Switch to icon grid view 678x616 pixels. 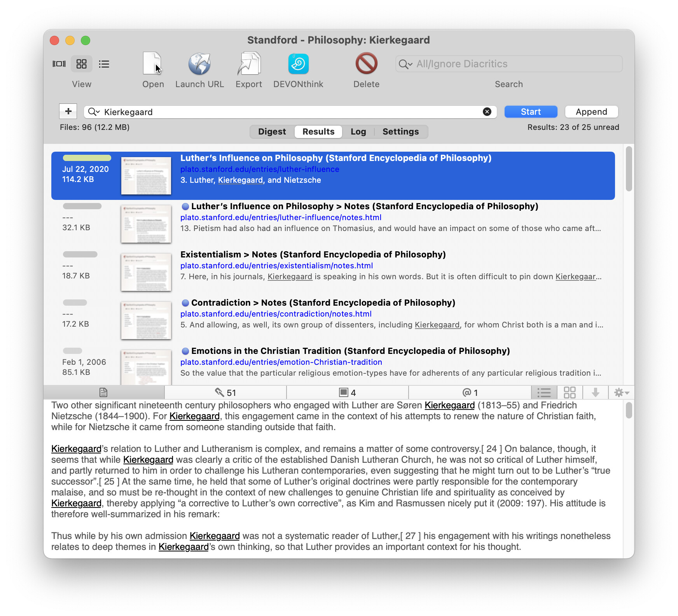(x=82, y=64)
